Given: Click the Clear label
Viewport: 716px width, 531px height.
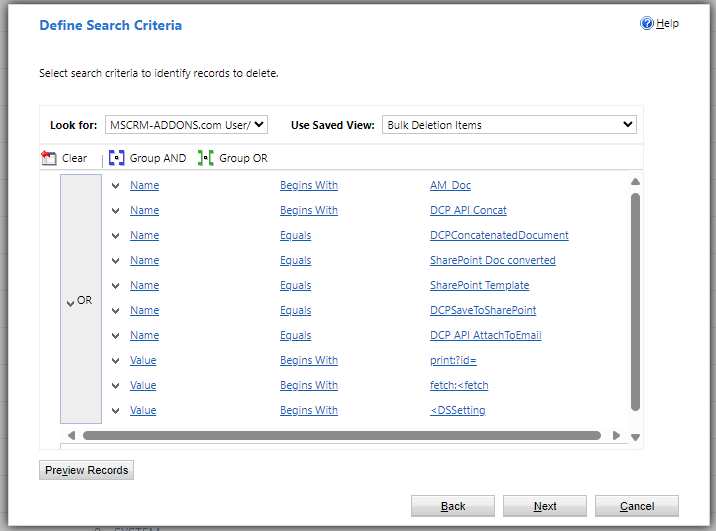Looking at the screenshot, I should (74, 158).
